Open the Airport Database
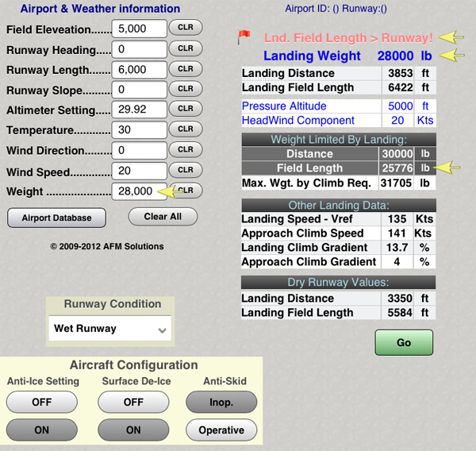The width and height of the screenshot is (476, 451). tap(57, 218)
